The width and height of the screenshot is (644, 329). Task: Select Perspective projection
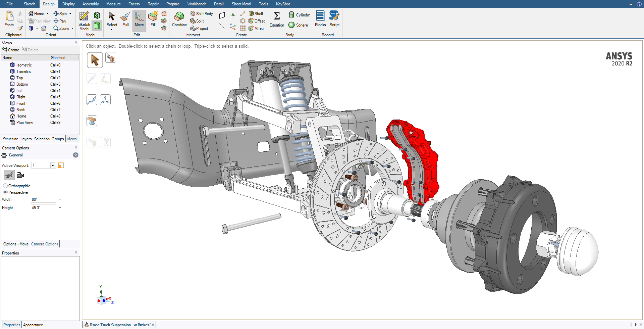pyautogui.click(x=5, y=192)
